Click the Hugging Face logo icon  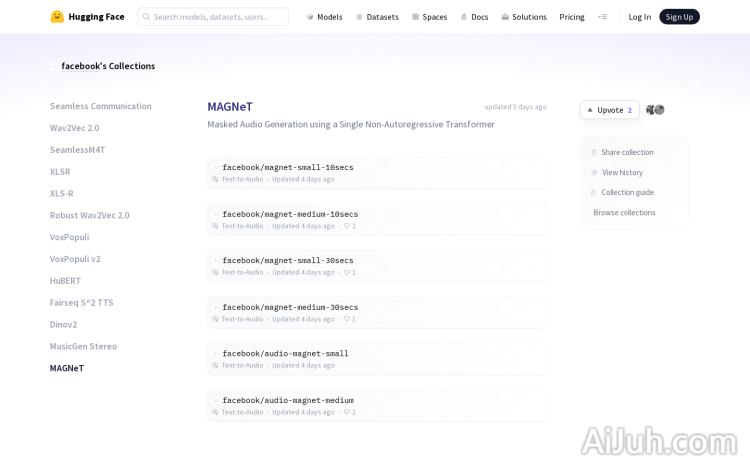point(57,17)
